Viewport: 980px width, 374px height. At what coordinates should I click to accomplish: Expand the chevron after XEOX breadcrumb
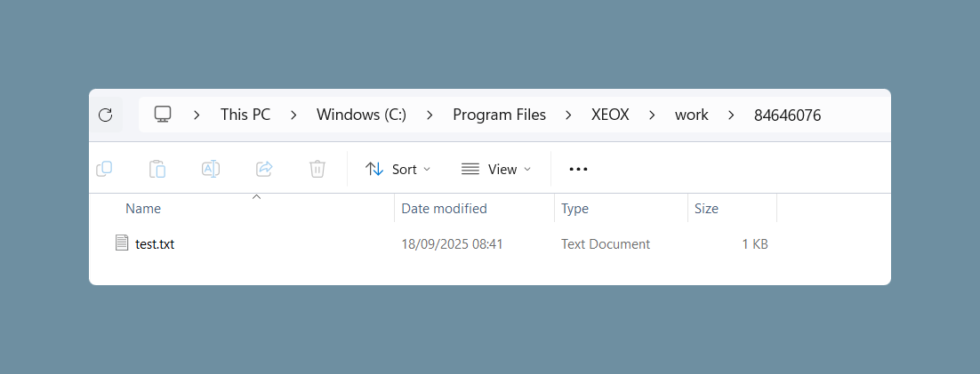point(652,115)
